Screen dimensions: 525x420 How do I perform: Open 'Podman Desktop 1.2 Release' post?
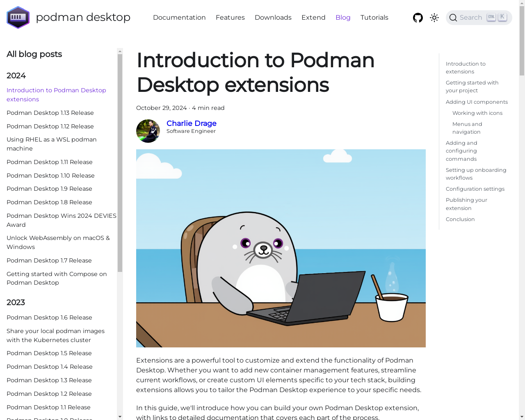49,394
